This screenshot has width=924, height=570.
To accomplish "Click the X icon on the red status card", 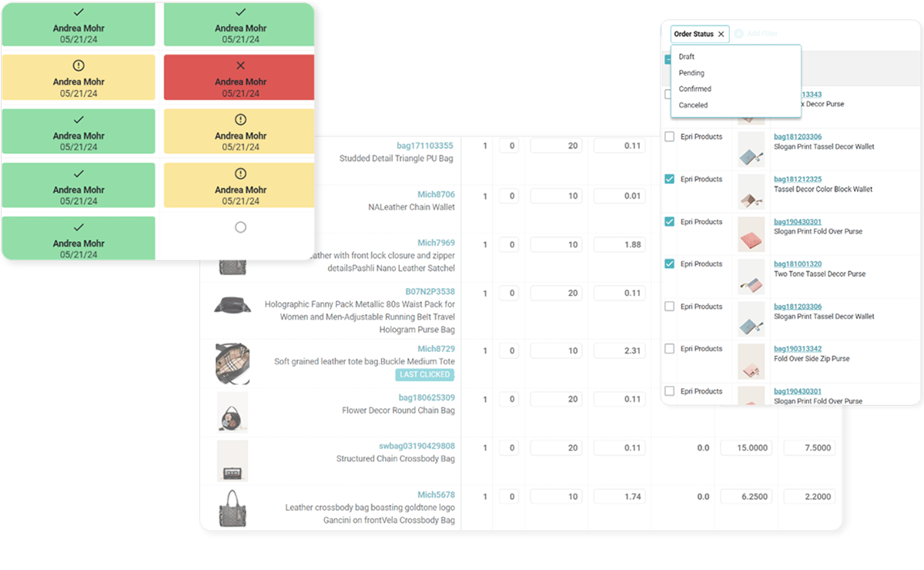I will (x=240, y=65).
